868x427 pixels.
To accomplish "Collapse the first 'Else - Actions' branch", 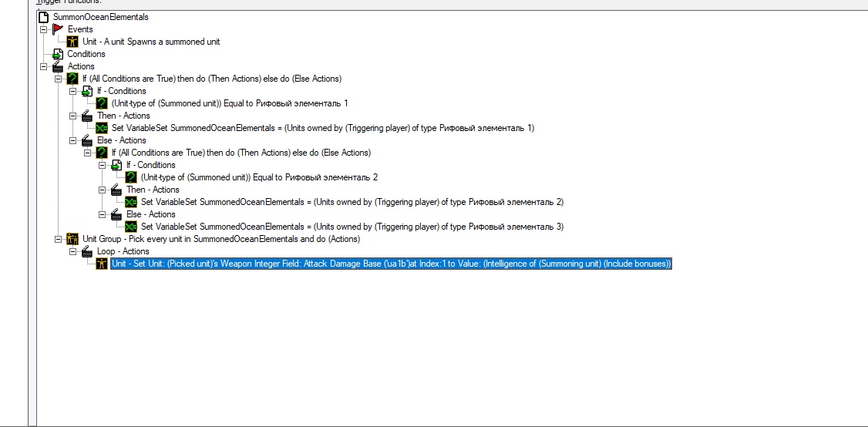I will tap(72, 140).
